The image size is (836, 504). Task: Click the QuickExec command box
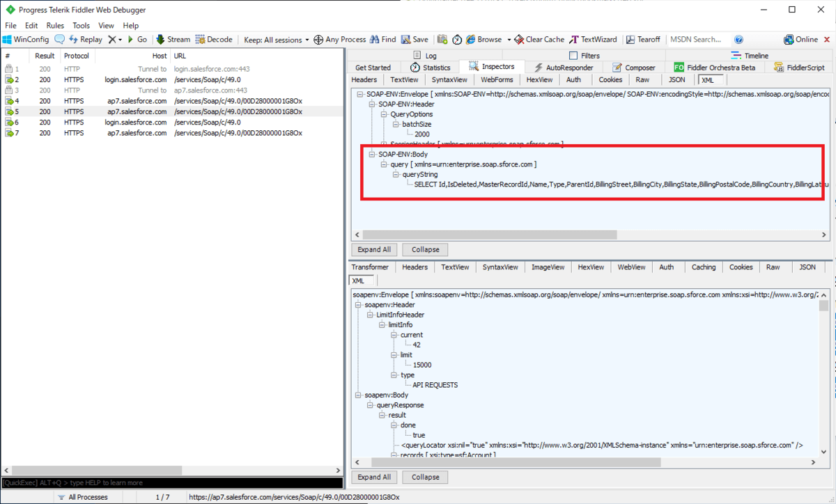click(x=172, y=482)
